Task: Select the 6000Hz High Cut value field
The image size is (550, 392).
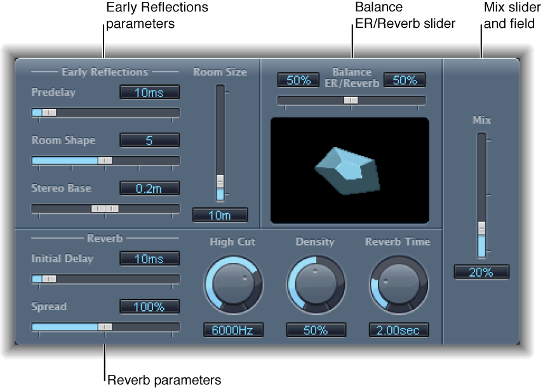Action: click(233, 329)
